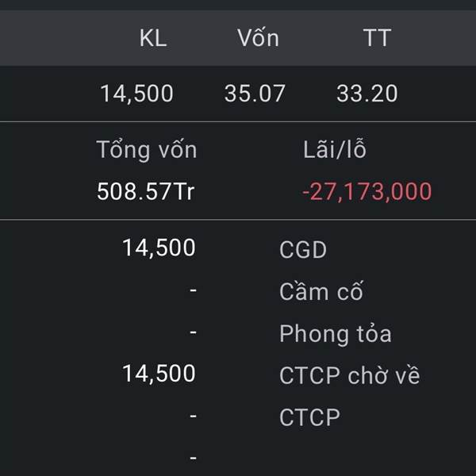Tap the CGD label

tap(303, 250)
